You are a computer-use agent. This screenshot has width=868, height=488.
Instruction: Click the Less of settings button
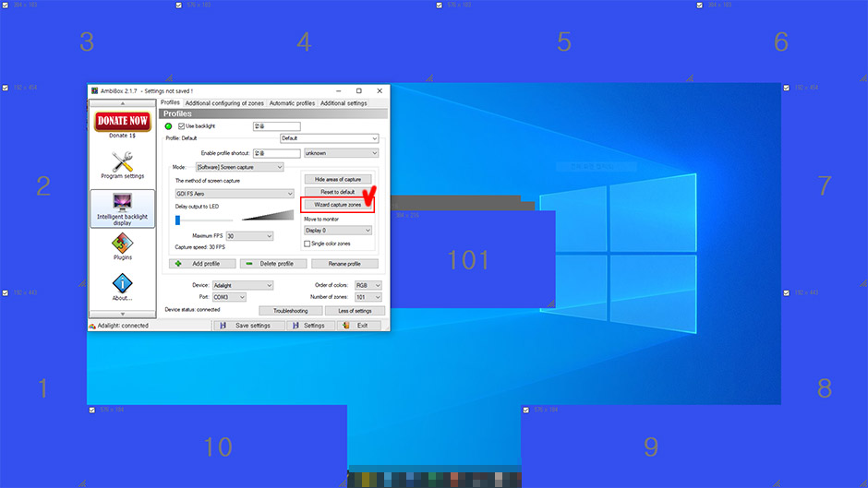point(355,311)
